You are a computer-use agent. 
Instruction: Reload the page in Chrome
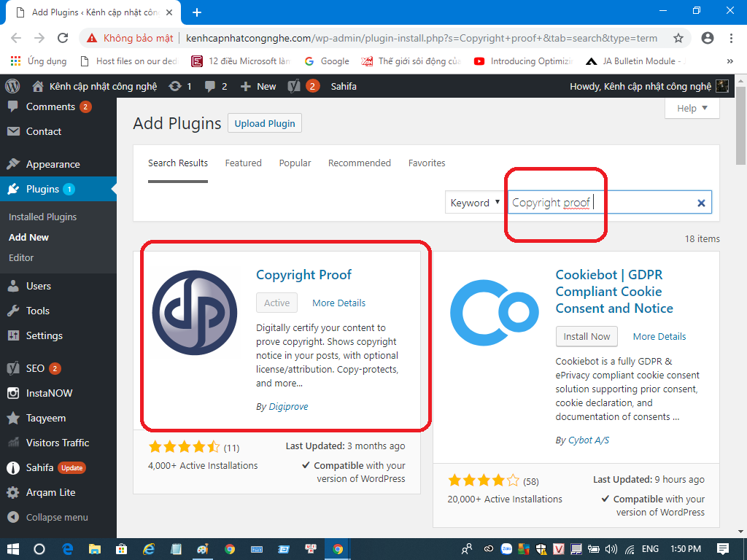63,38
